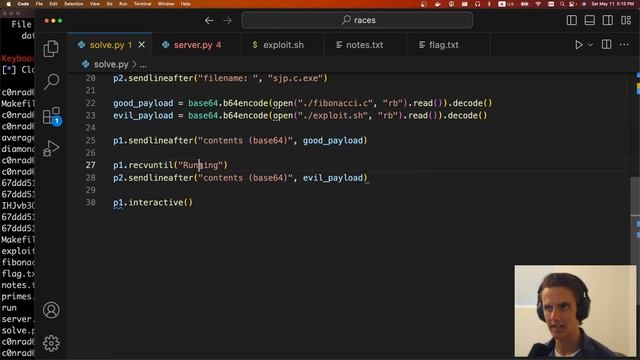Screen dimensions: 640x360
Task: Open the Run menu in menu bar
Action: coord(123,4)
